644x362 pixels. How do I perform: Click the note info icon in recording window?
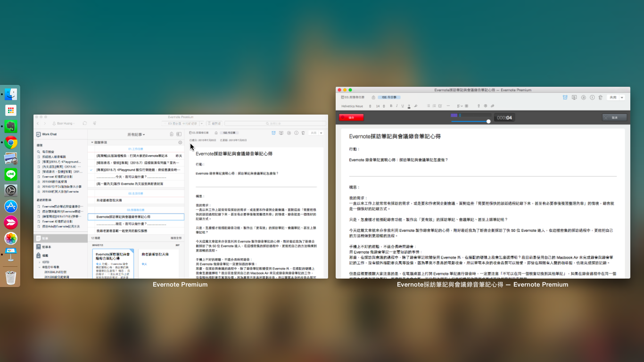click(592, 98)
